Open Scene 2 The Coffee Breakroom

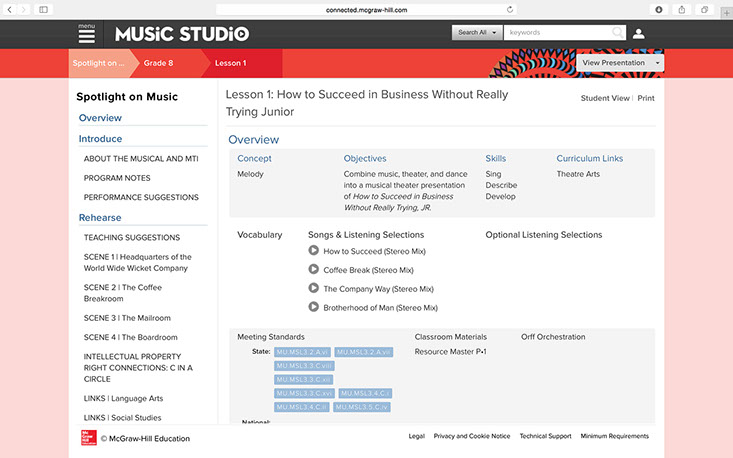[x=122, y=293]
